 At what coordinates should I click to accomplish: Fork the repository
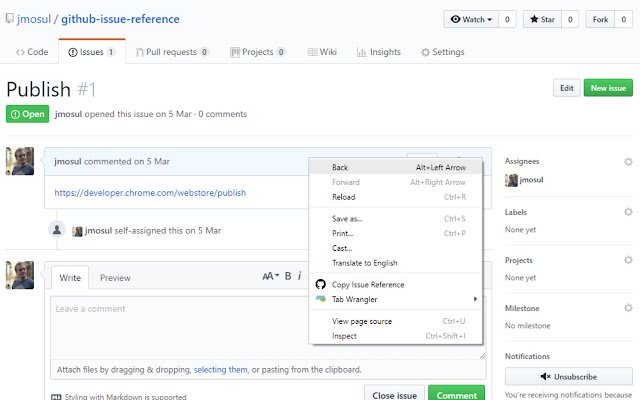(x=600, y=19)
